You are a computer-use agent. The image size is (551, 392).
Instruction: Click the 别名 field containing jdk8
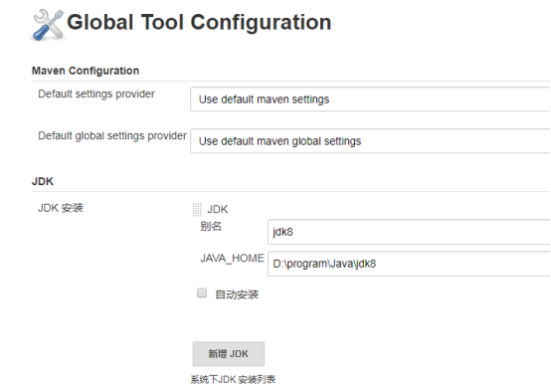[409, 232]
